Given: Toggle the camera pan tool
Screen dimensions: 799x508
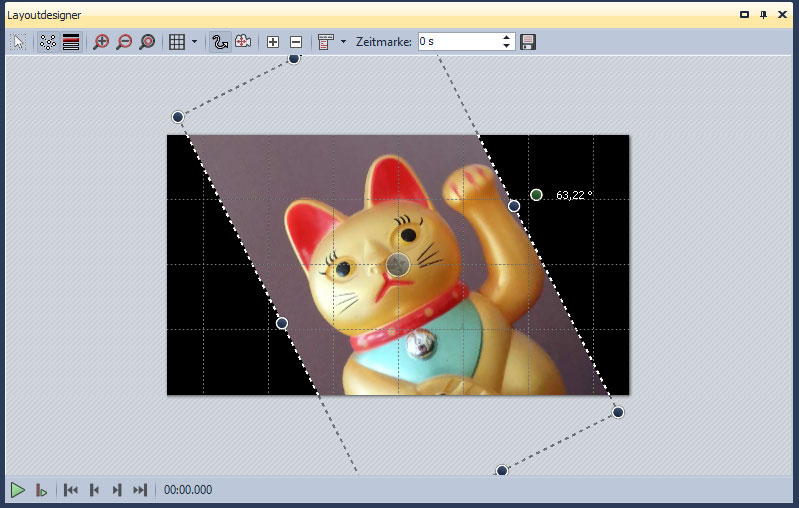Looking at the screenshot, I should (x=243, y=42).
